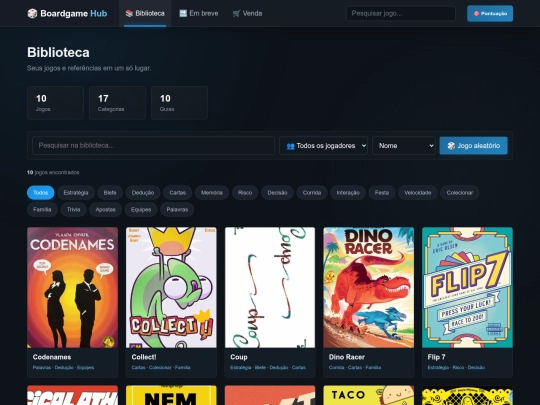This screenshot has width=540, height=405.
Task: Open the Collect! cover image
Action: click(x=171, y=287)
